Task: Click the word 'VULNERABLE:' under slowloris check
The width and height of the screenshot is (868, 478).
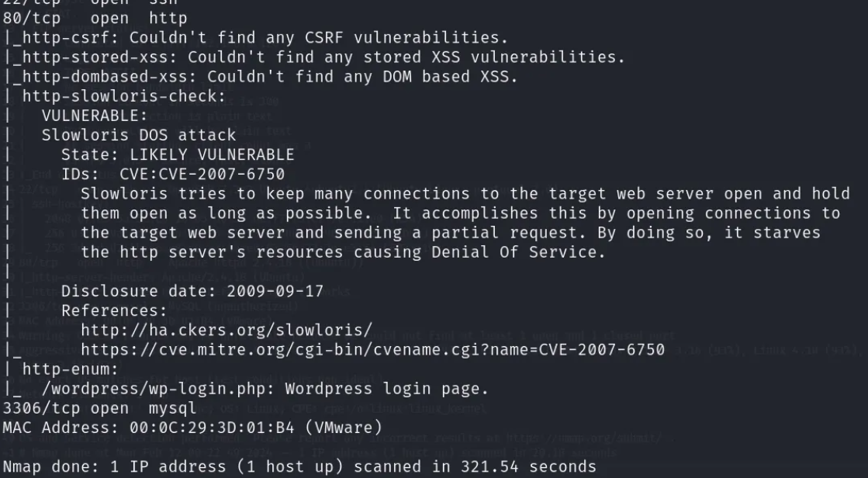Action: click(x=95, y=116)
